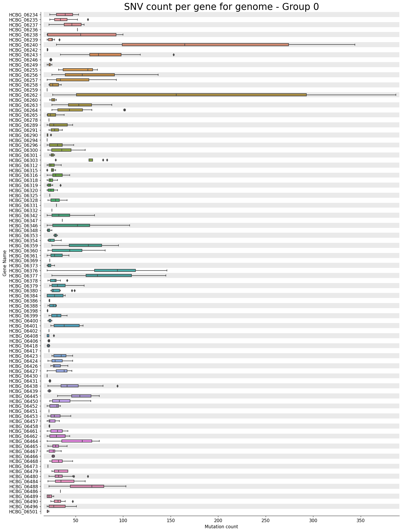Click the x-axis tick label 250
Image resolution: width=402 pixels, height=532 pixels.
coord(266,521)
